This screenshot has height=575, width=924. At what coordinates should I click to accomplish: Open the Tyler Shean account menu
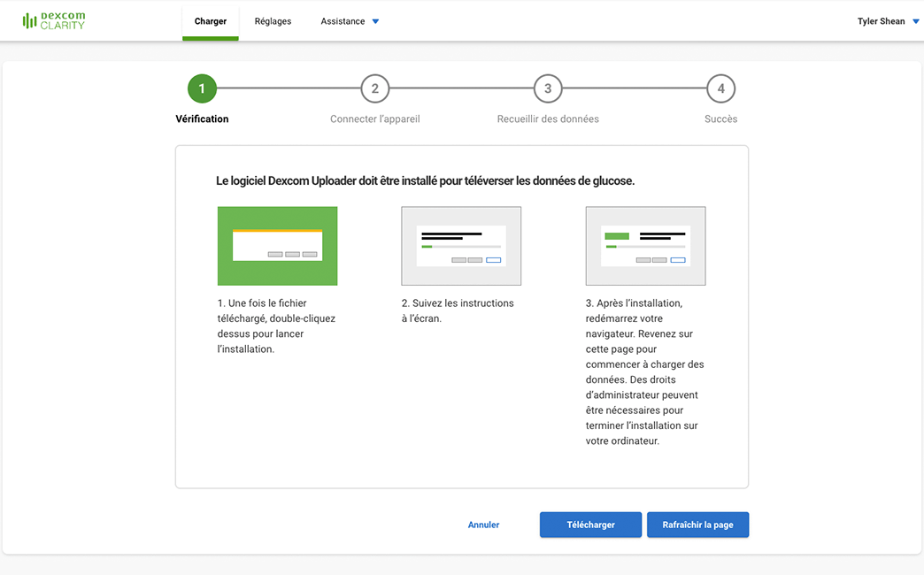[887, 21]
